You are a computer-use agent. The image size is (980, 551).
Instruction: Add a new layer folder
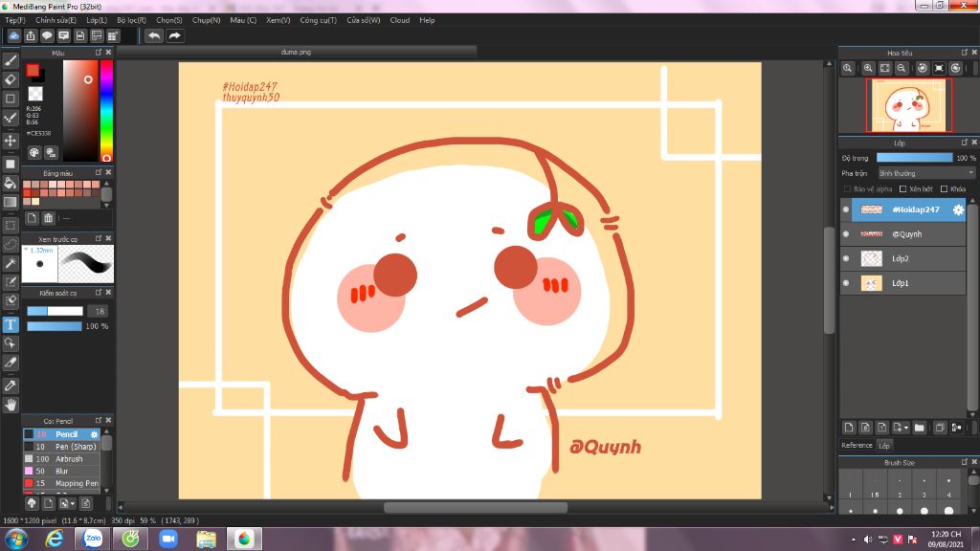(x=919, y=428)
